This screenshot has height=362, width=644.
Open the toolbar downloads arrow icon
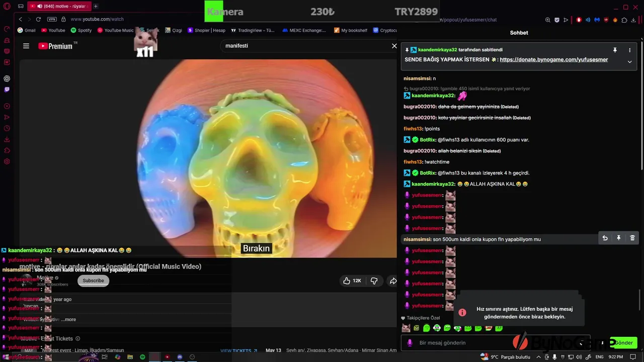(634, 20)
